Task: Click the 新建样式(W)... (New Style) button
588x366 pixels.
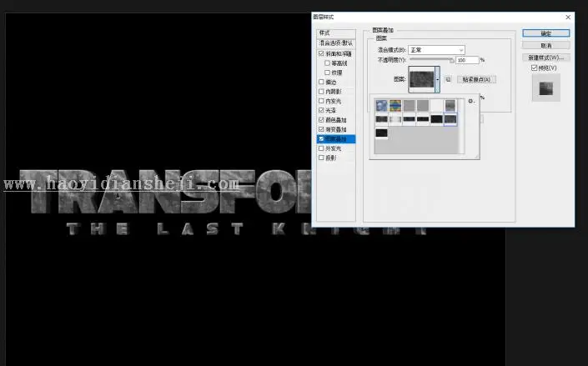Action: coord(546,58)
